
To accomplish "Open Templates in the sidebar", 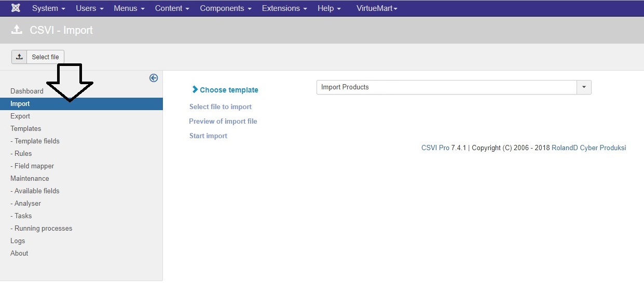I will tap(26, 129).
